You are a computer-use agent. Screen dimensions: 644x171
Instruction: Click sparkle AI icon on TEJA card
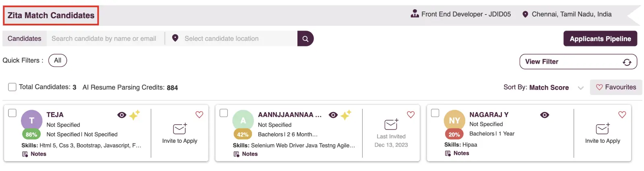134,115
